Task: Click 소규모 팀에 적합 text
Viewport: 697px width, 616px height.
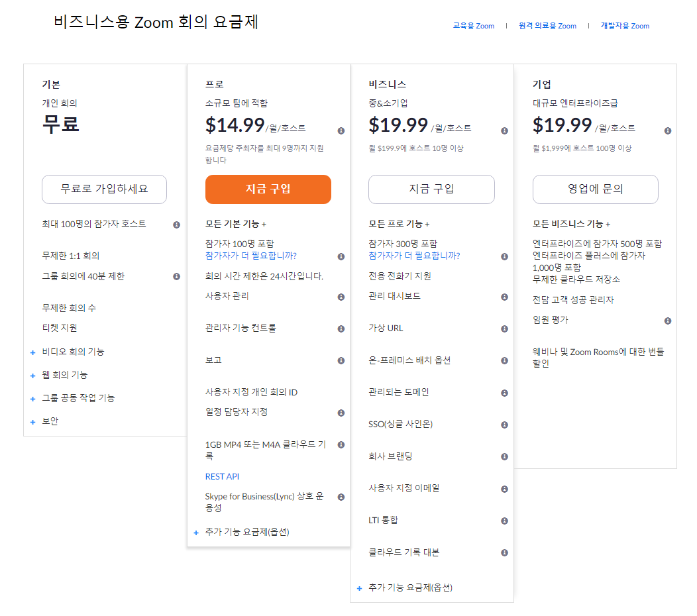Action: click(236, 103)
